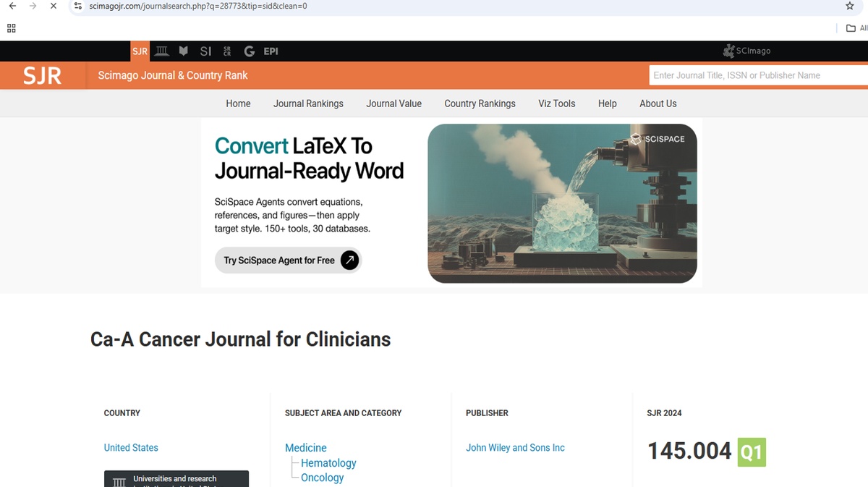Open the SI icon in top bar
The height and width of the screenshot is (487, 868).
205,51
